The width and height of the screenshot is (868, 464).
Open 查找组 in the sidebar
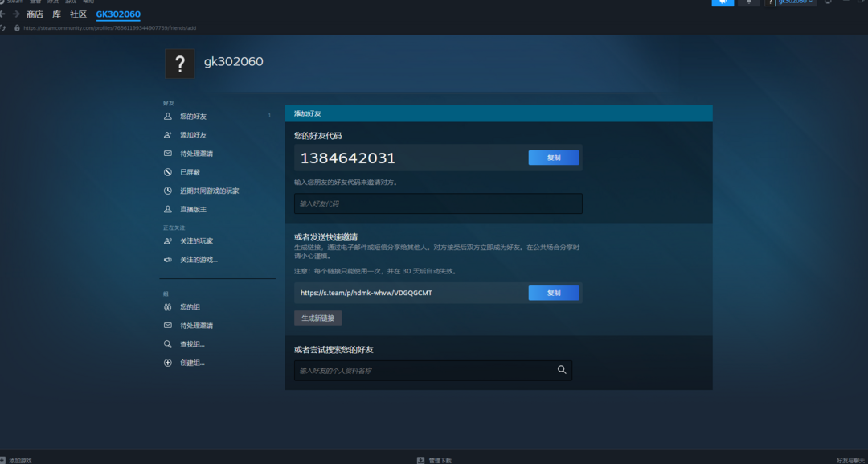[x=192, y=344]
